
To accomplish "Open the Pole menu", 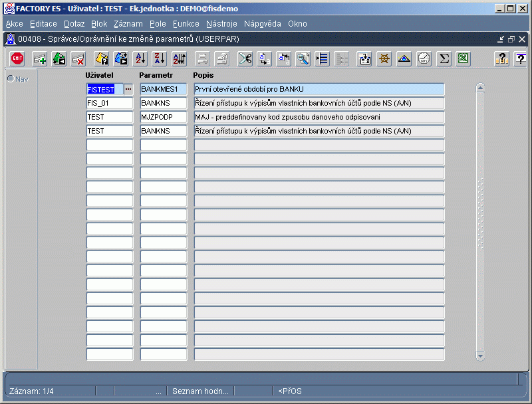I will (158, 24).
